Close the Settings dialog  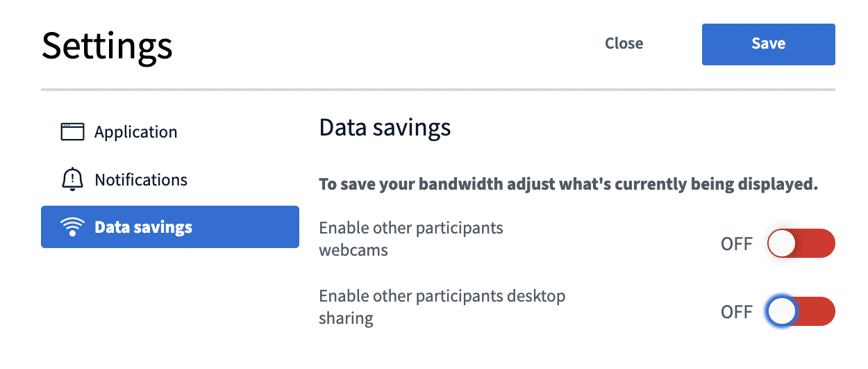coord(624,44)
